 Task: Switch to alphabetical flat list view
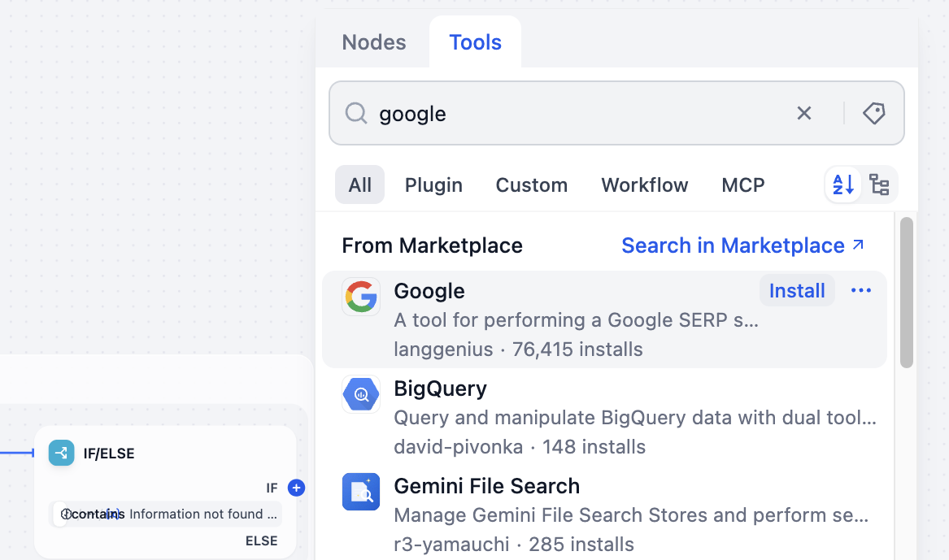pyautogui.click(x=843, y=184)
